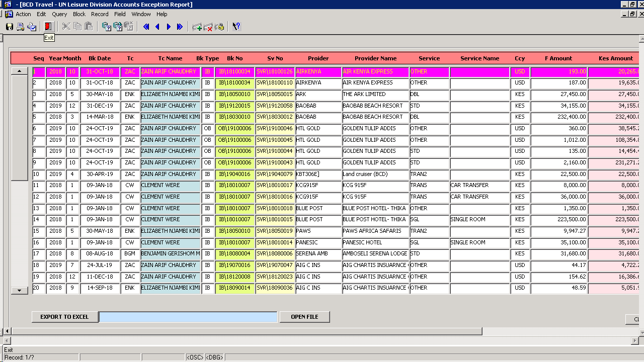644x362 pixels.
Task: Click the vertical record scrollbar thumb
Action: point(19,128)
